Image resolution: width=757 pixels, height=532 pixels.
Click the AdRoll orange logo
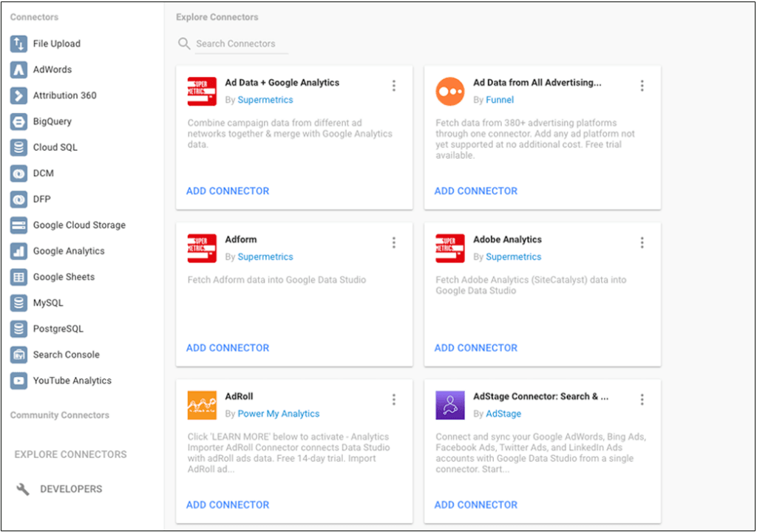tap(202, 405)
